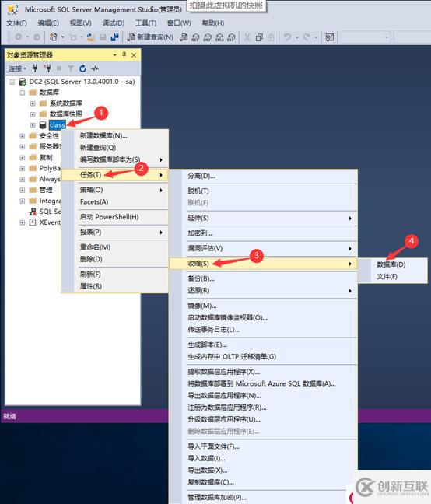Click the MDX query toolbar icon
This screenshot has width=431, height=504.
pos(195,37)
